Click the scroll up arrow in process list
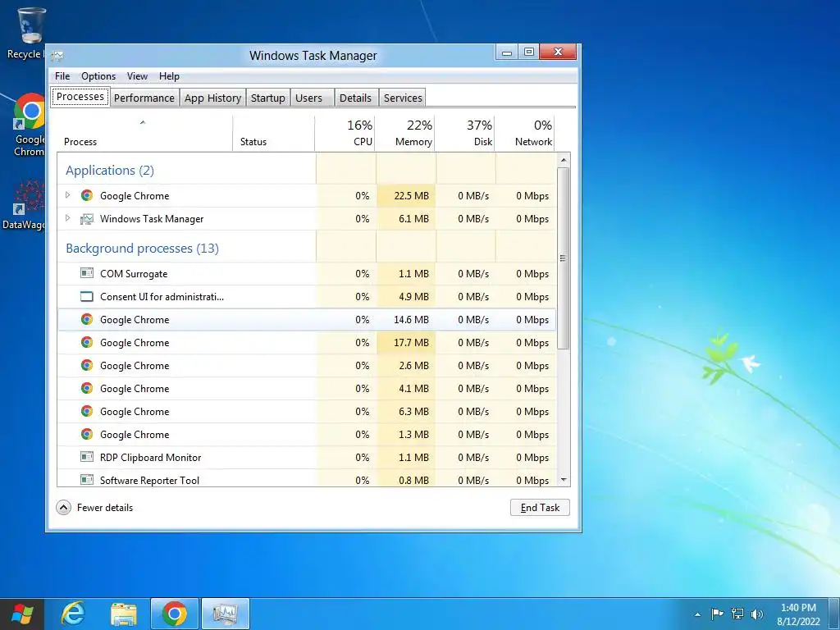This screenshot has height=630, width=840. coord(563,160)
